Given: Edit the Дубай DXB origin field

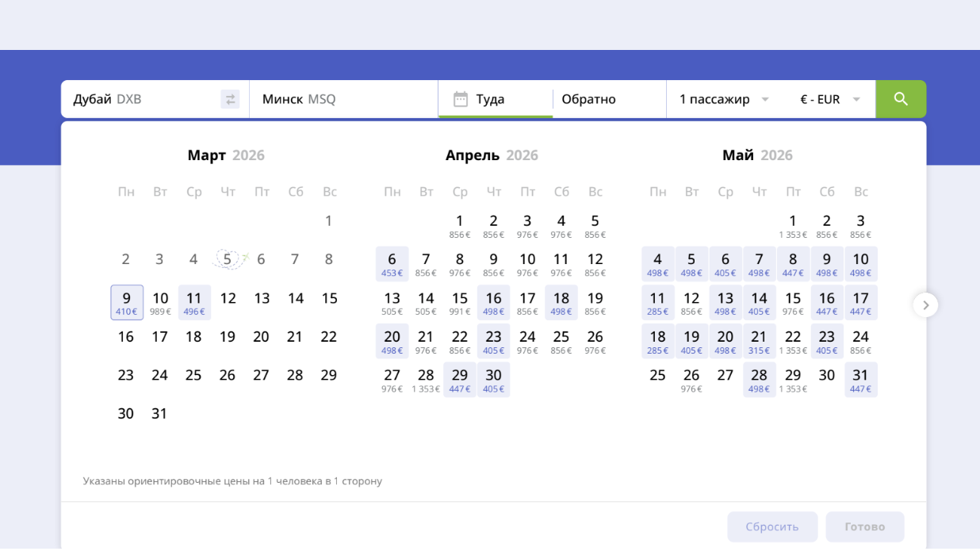Looking at the screenshot, I should point(143,99).
